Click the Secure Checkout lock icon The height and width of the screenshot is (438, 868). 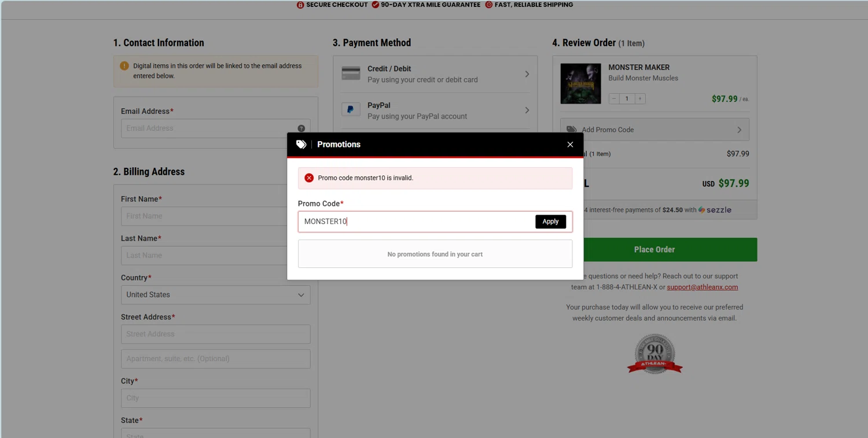click(300, 5)
